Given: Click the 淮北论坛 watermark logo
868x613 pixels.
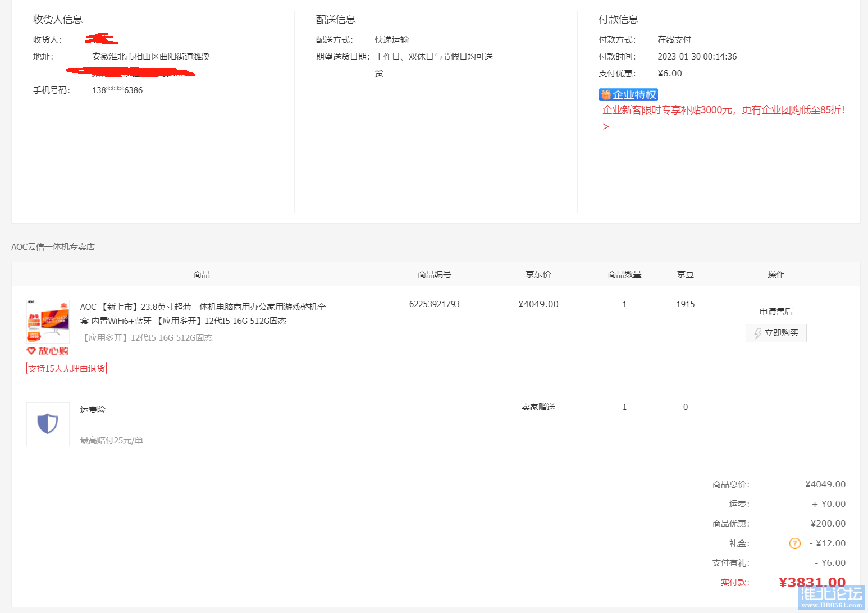Looking at the screenshot, I should click(x=831, y=597).
